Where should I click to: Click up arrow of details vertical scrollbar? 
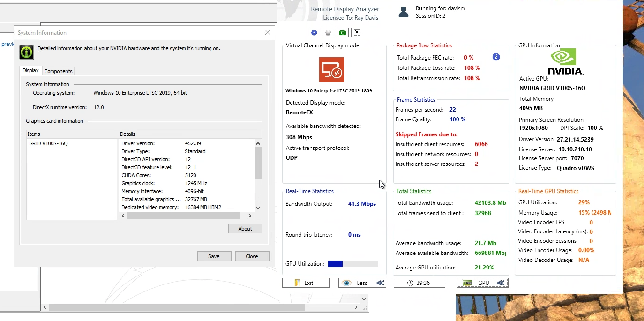(258, 143)
